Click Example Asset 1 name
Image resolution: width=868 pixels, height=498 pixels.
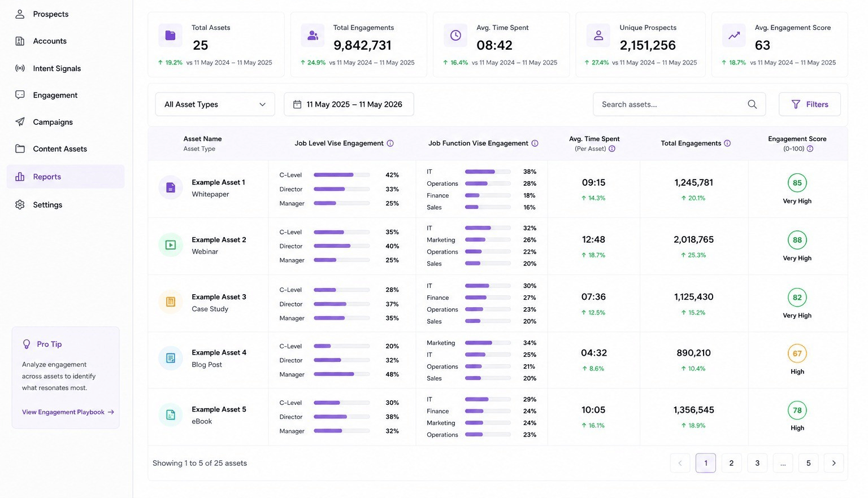219,182
